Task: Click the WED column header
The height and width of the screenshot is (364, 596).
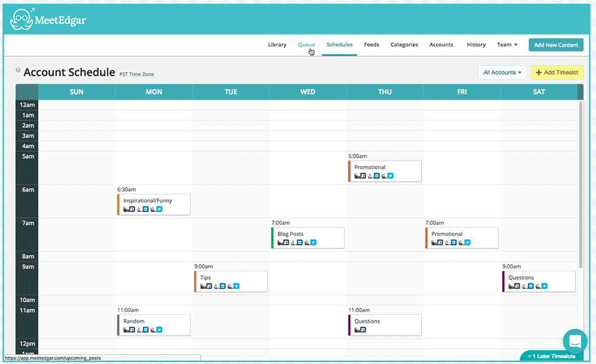Action: tap(308, 92)
